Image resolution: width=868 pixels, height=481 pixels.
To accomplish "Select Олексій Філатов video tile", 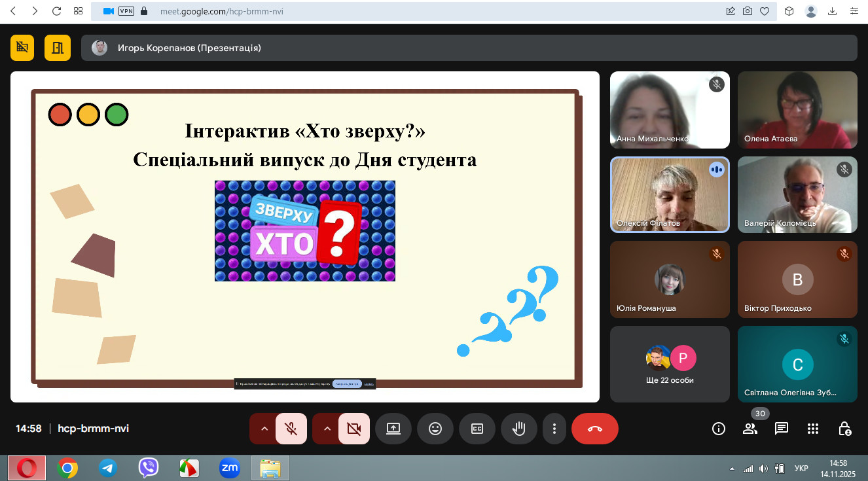I will click(x=669, y=194).
